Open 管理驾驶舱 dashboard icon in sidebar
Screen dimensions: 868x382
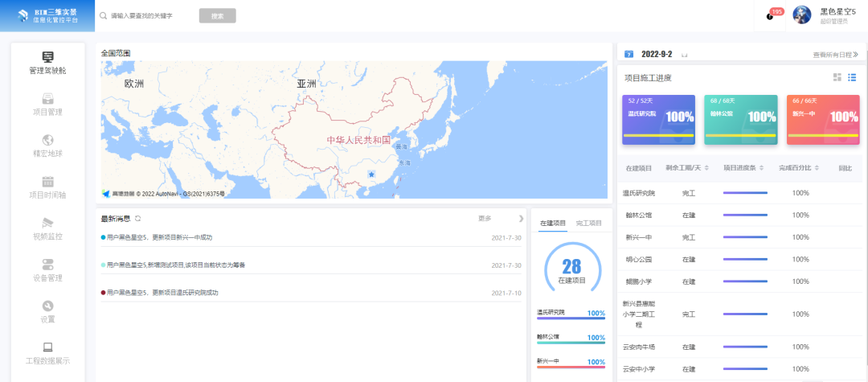tap(48, 57)
